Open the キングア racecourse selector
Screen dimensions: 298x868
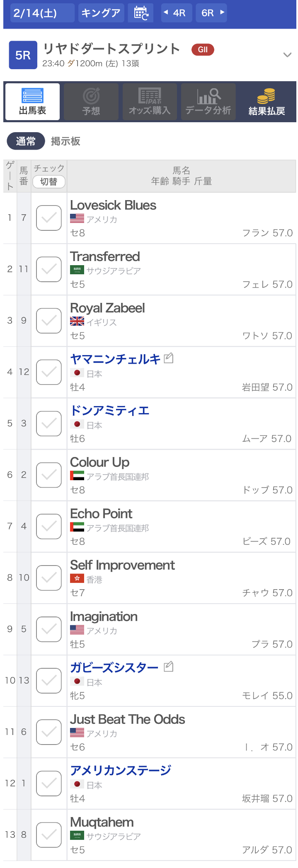(101, 13)
